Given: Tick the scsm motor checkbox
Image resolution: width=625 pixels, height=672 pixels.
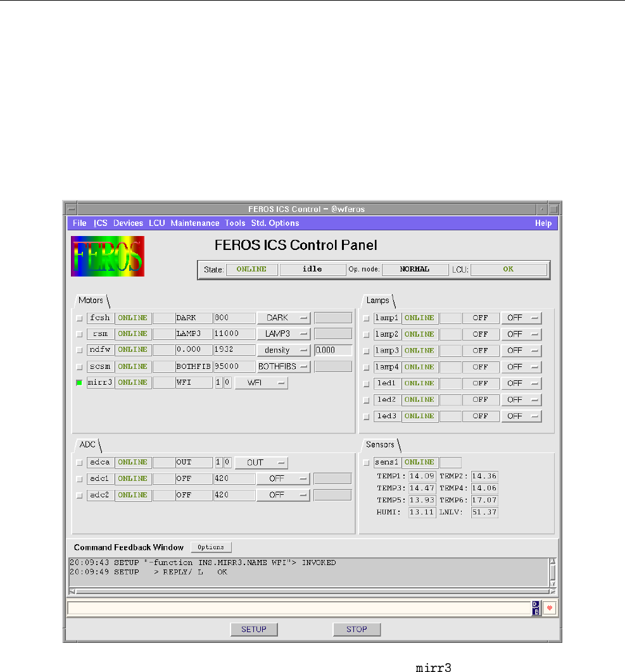Looking at the screenshot, I should pyautogui.click(x=79, y=367).
